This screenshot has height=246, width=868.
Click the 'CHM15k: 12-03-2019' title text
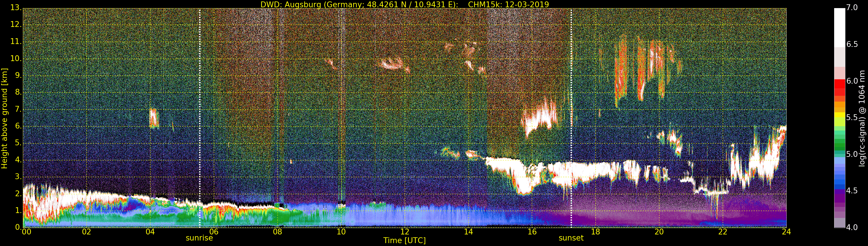coord(508,4)
